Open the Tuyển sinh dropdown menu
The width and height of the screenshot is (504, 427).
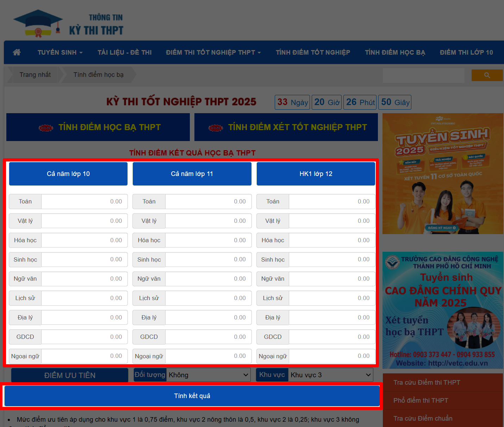60,52
